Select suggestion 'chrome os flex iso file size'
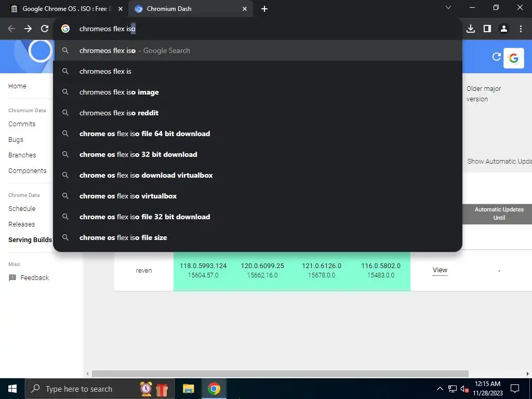This screenshot has height=399, width=532. (x=258, y=237)
